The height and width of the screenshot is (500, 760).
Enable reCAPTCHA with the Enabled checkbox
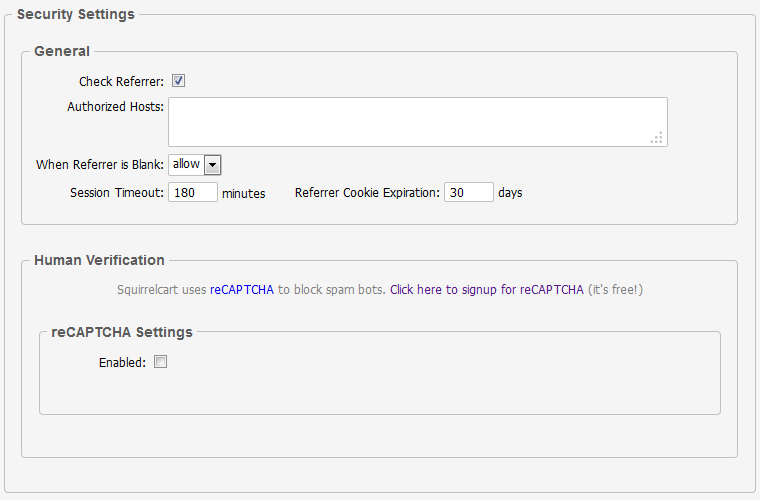(x=160, y=362)
